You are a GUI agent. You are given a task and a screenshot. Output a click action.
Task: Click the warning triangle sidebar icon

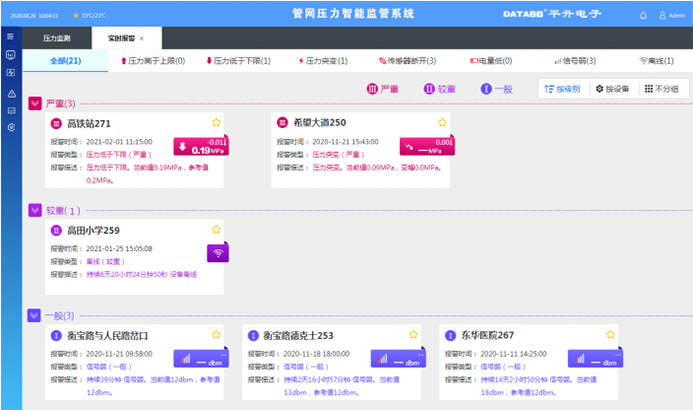pos(10,92)
